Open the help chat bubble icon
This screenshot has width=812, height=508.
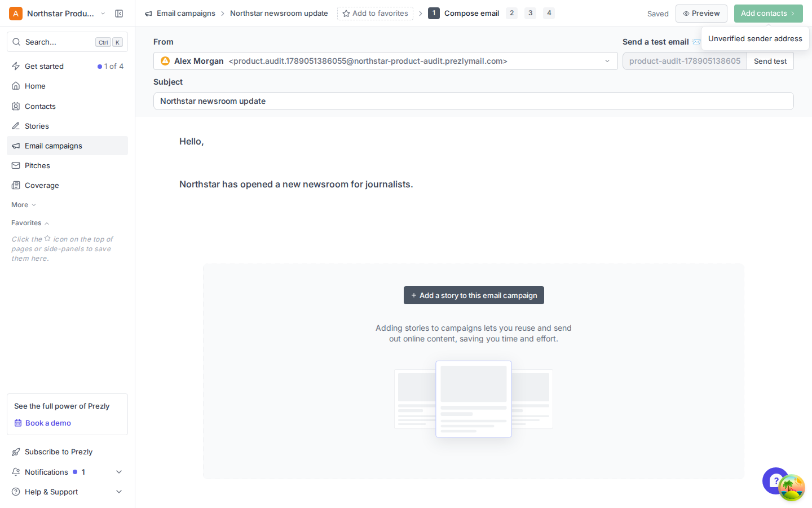click(x=775, y=481)
